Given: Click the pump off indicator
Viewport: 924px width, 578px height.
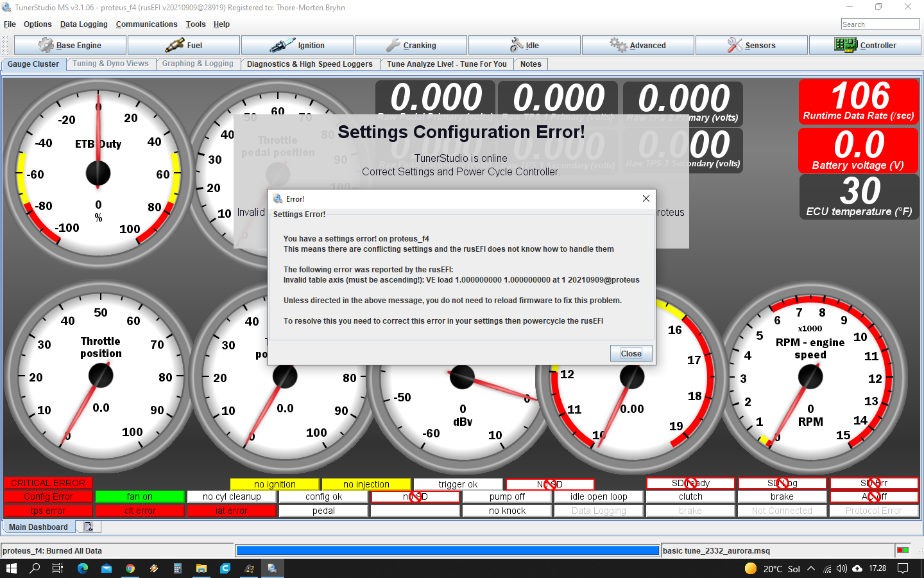Looking at the screenshot, I should point(507,496).
